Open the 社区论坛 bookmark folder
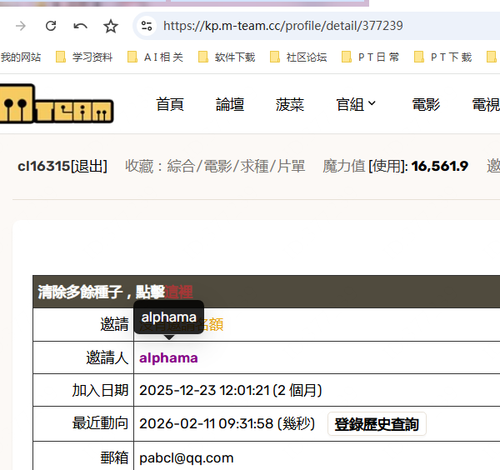The image size is (500, 470). (298, 57)
